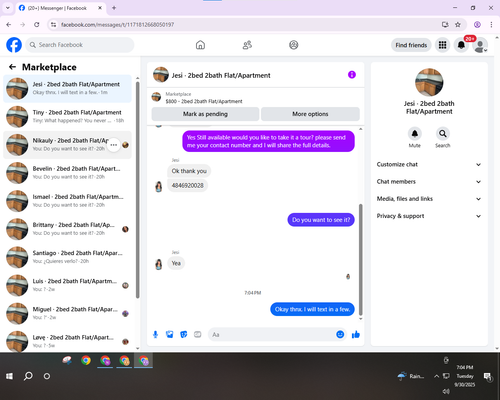Click the listing thumbnail in Marketplace banner
The image size is (500, 400).
[156, 97]
